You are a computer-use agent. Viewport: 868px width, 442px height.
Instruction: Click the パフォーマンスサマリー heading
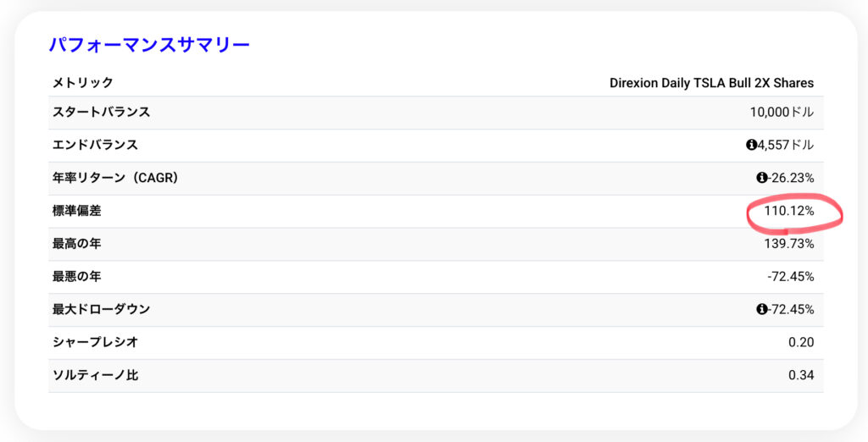pyautogui.click(x=149, y=44)
